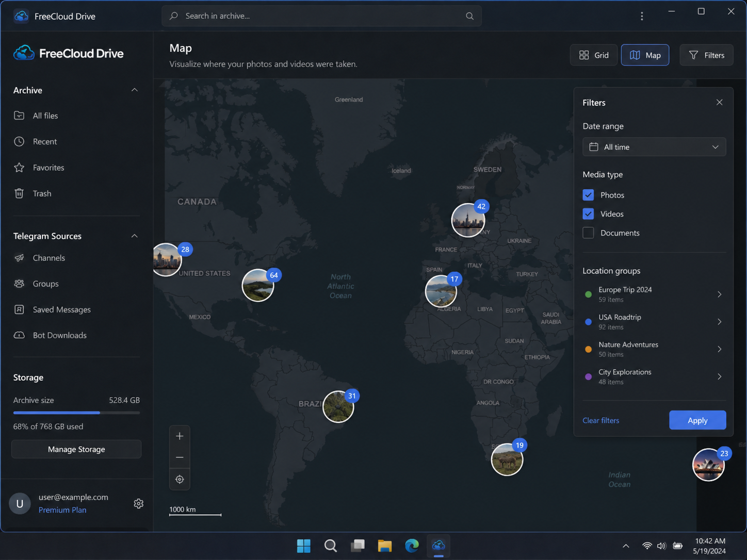
Task: Click Manage Storage button
Action: (x=76, y=449)
